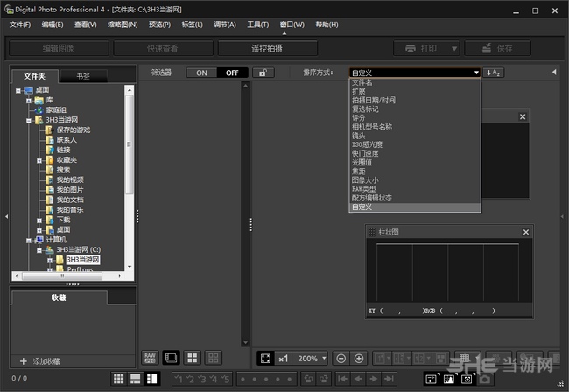The width and height of the screenshot is (569, 392).
Task: Open the 编辑(E) menu
Action: [53, 24]
